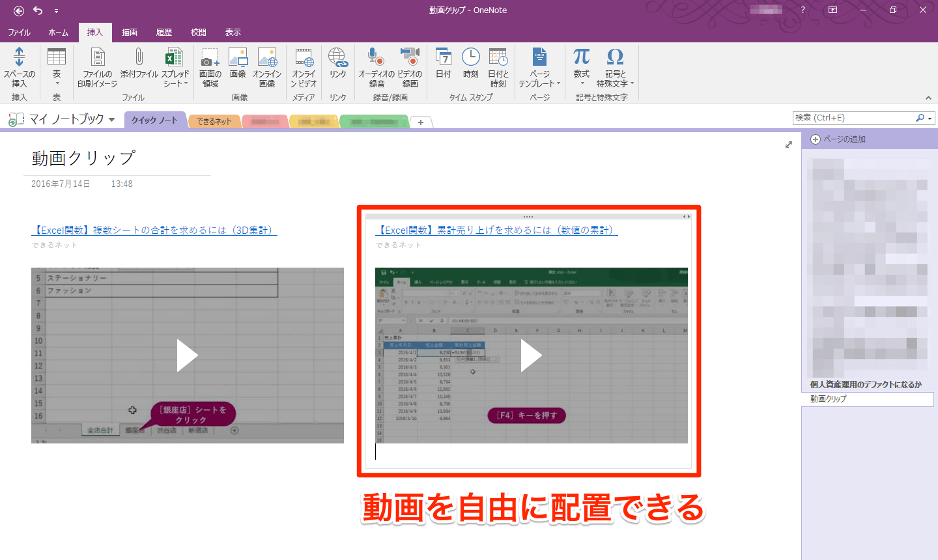Click the Record Video icon
This screenshot has height=560, width=938.
click(x=410, y=57)
